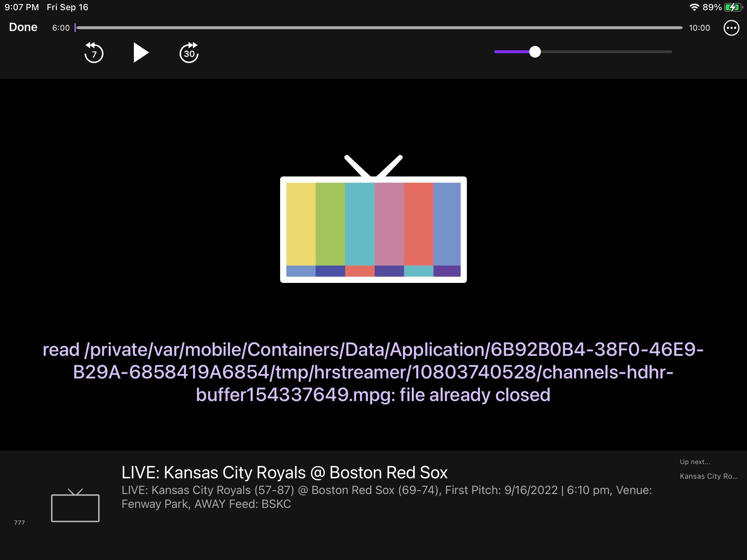Image resolution: width=747 pixels, height=560 pixels.
Task: Tap the file already closed error message
Action: pos(373,372)
